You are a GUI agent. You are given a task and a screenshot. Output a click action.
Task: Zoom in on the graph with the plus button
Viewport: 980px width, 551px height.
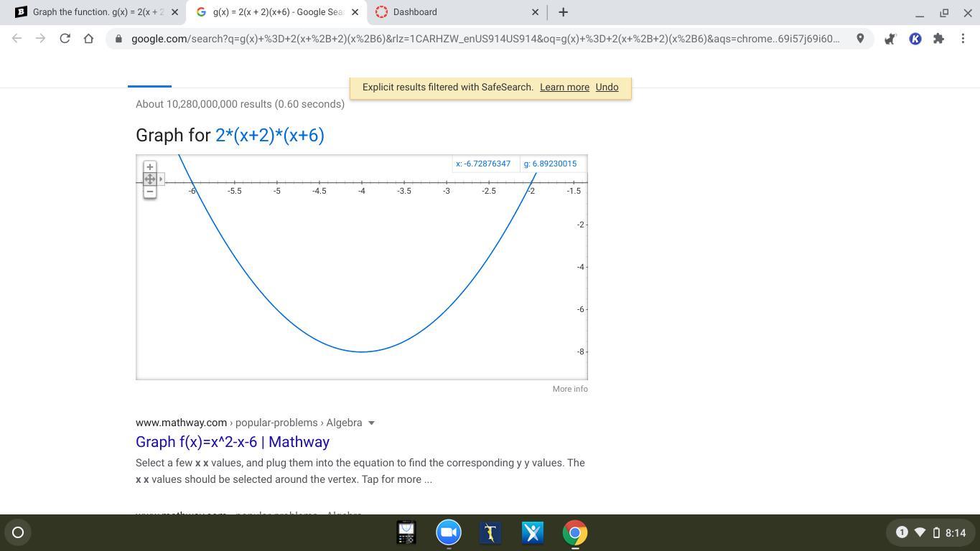[x=149, y=166]
